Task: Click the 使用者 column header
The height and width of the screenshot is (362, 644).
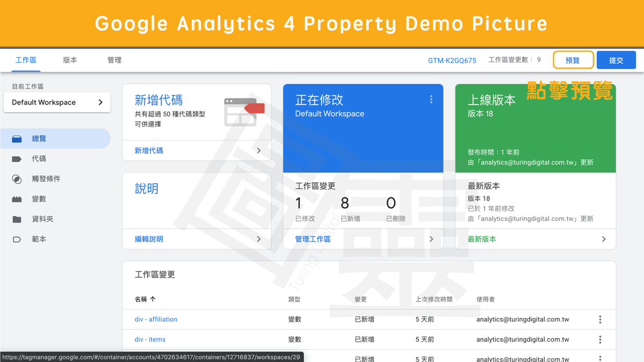Action: 486,299
